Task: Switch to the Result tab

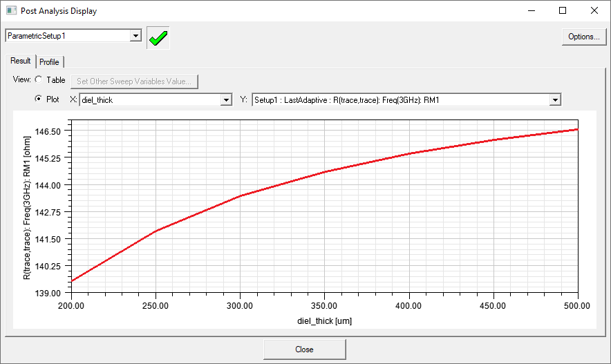Action: point(20,61)
